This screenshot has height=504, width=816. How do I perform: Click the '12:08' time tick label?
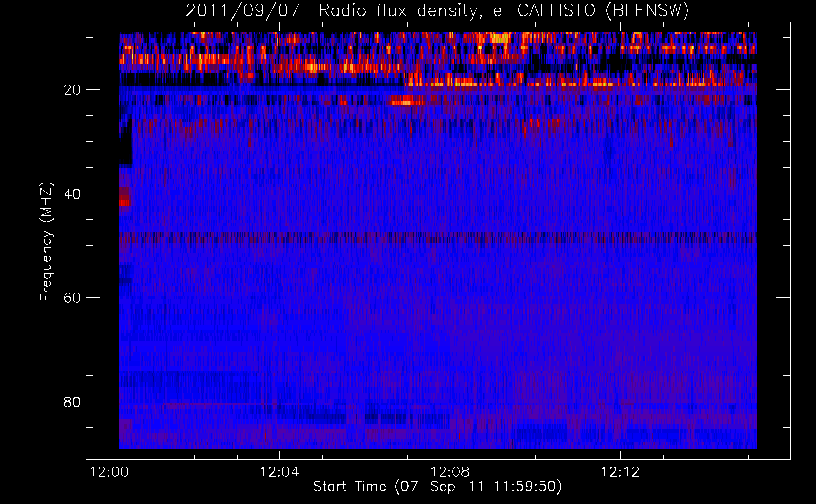coord(450,472)
